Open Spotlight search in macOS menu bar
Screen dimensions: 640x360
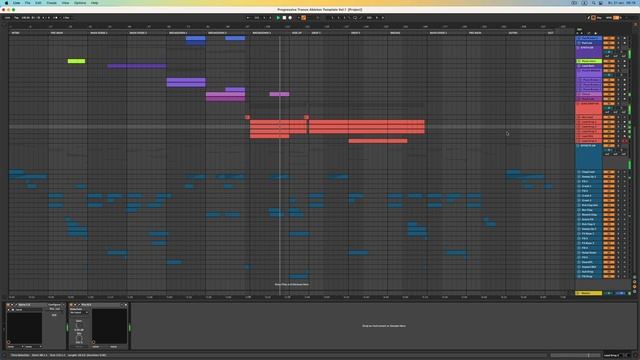coord(594,3)
